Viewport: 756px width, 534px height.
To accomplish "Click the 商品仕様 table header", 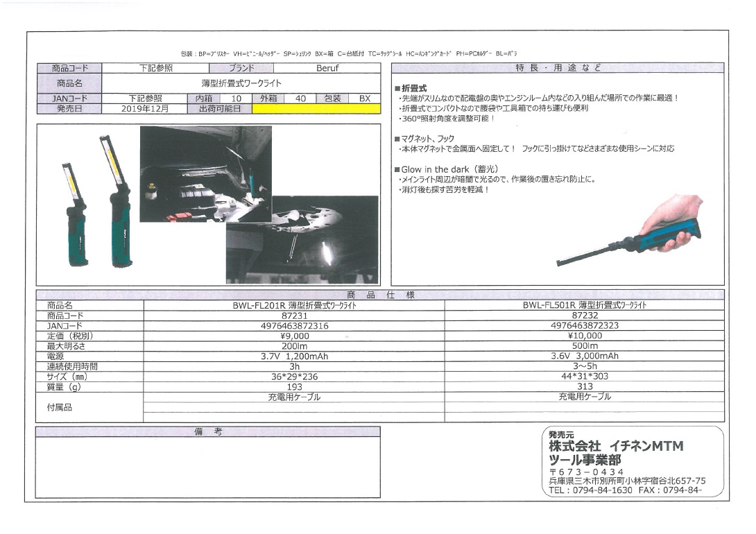I will 380,295.
